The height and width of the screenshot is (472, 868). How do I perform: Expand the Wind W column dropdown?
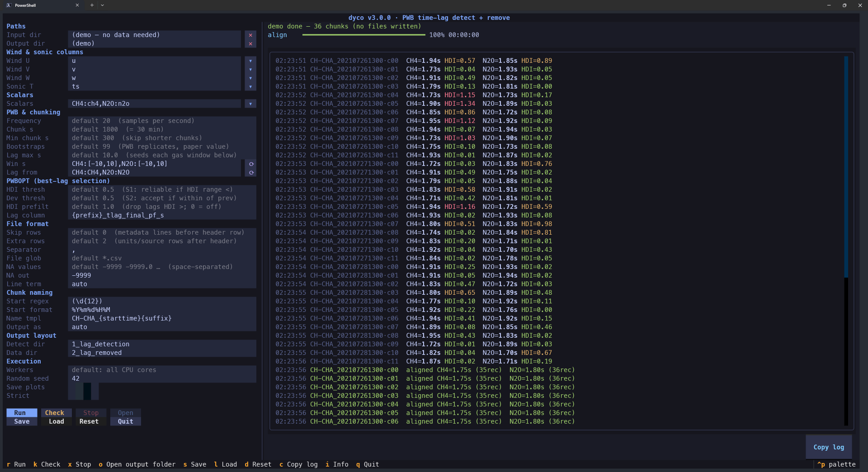(250, 78)
